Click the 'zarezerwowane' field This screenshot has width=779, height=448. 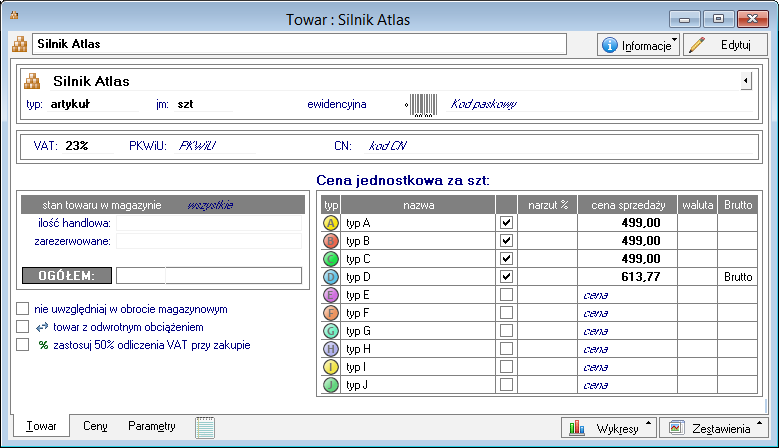pyautogui.click(x=209, y=241)
